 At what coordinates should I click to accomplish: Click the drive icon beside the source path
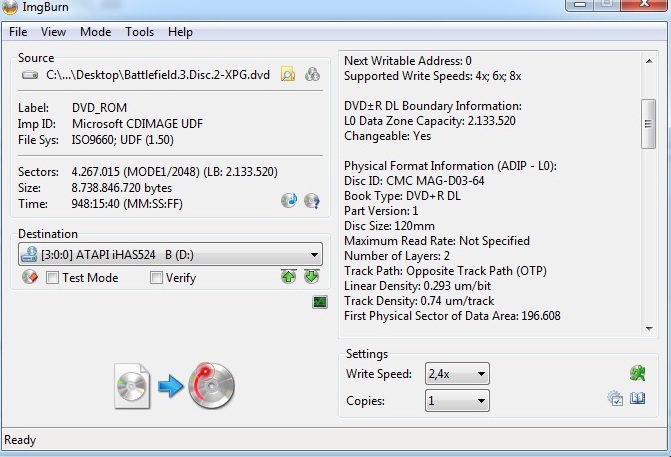coord(30,75)
